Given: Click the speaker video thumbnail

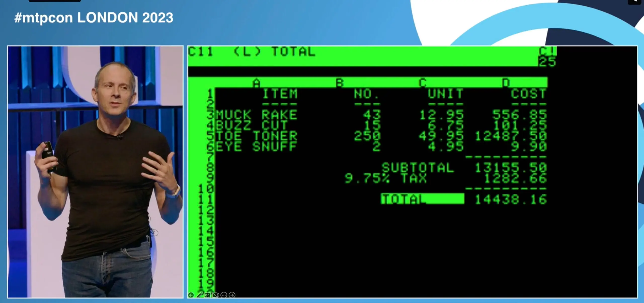Looking at the screenshot, I should point(95,172).
